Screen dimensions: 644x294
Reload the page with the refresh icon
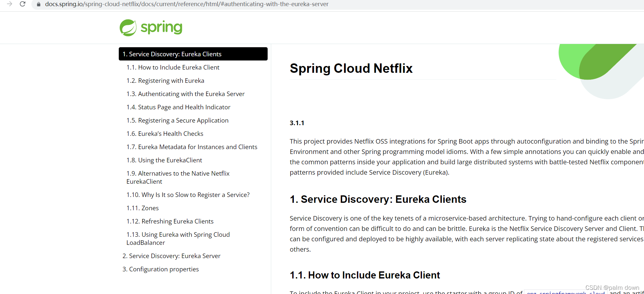(x=23, y=4)
